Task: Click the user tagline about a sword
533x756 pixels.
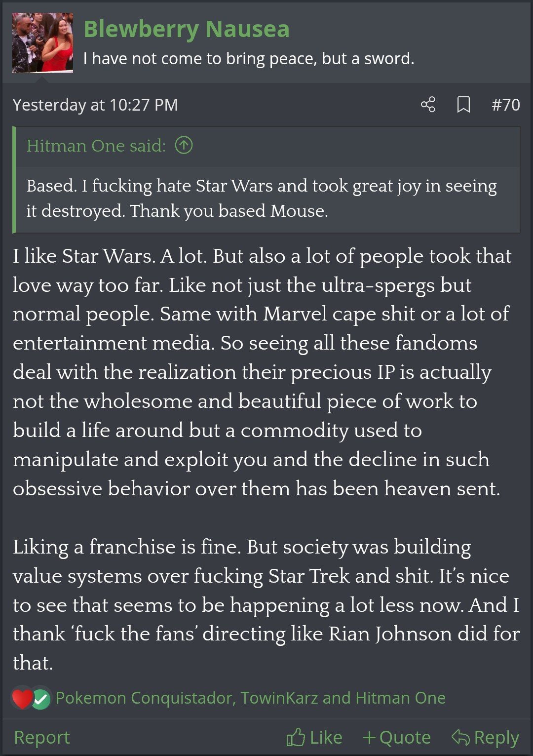Action: pyautogui.click(x=249, y=58)
